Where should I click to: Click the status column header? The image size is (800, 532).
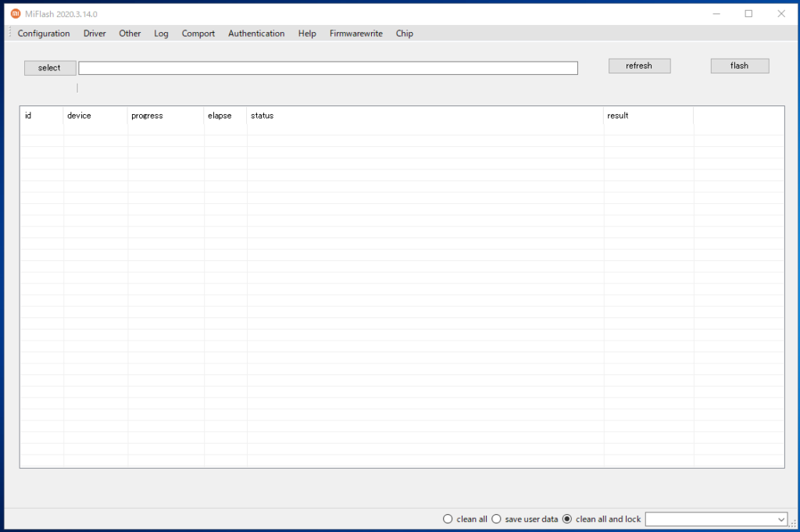(x=262, y=115)
